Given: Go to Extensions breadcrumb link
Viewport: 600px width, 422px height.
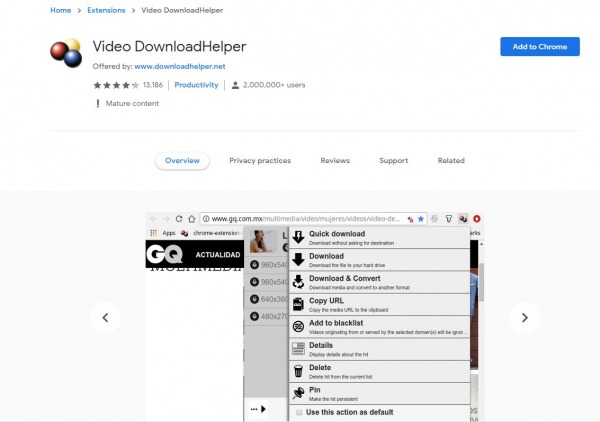Looking at the screenshot, I should [x=106, y=10].
